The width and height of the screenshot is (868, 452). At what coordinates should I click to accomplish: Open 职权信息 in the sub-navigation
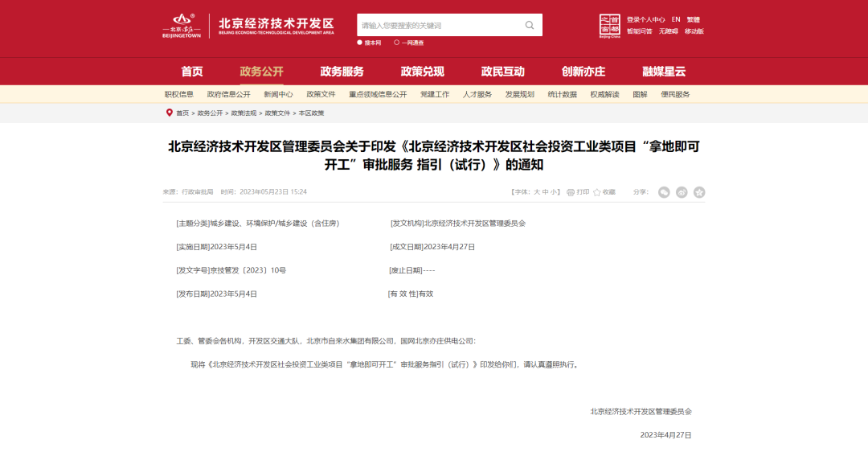click(178, 94)
